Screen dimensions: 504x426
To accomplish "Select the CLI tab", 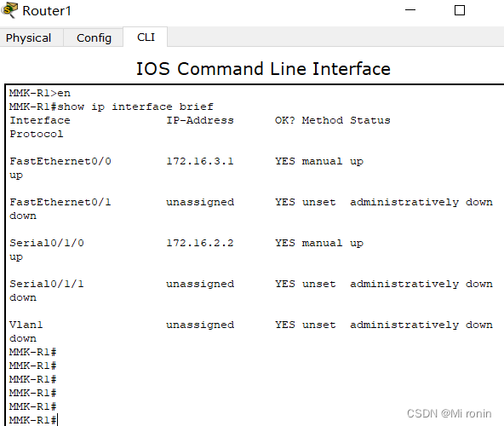I will (146, 37).
